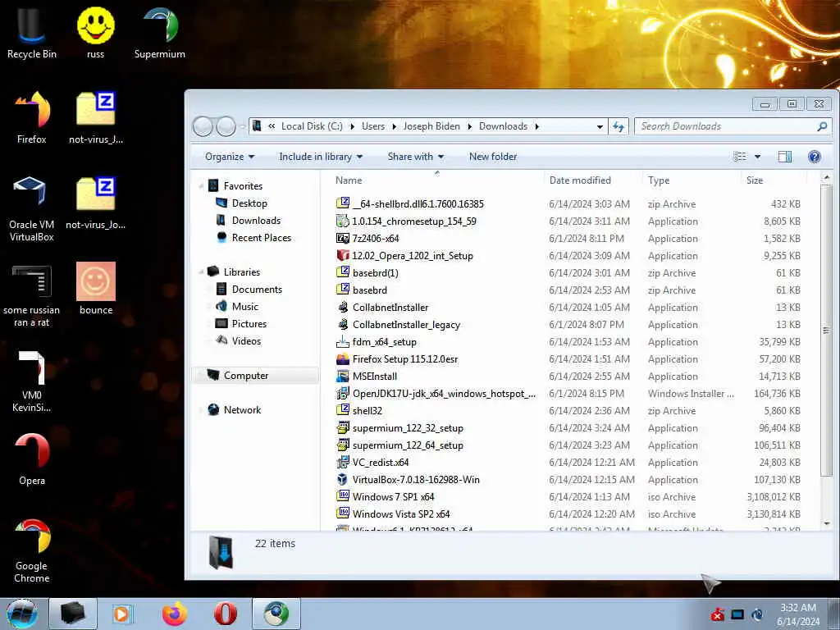The height and width of the screenshot is (630, 840).
Task: Open address bar history dropdown arrow
Action: pos(600,127)
